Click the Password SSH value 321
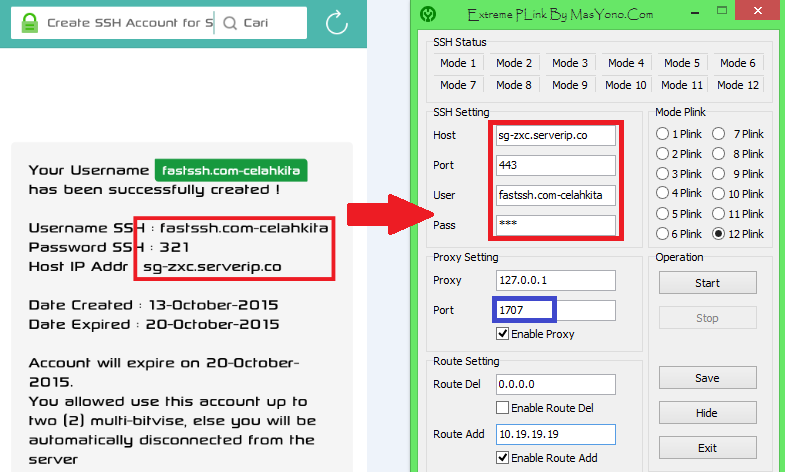The width and height of the screenshot is (785, 472). click(174, 247)
